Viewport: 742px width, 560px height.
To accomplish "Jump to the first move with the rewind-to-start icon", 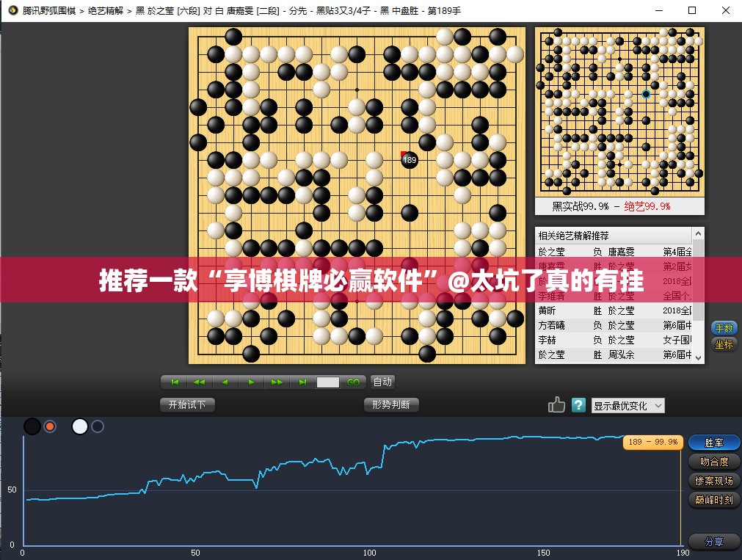I will (x=174, y=382).
